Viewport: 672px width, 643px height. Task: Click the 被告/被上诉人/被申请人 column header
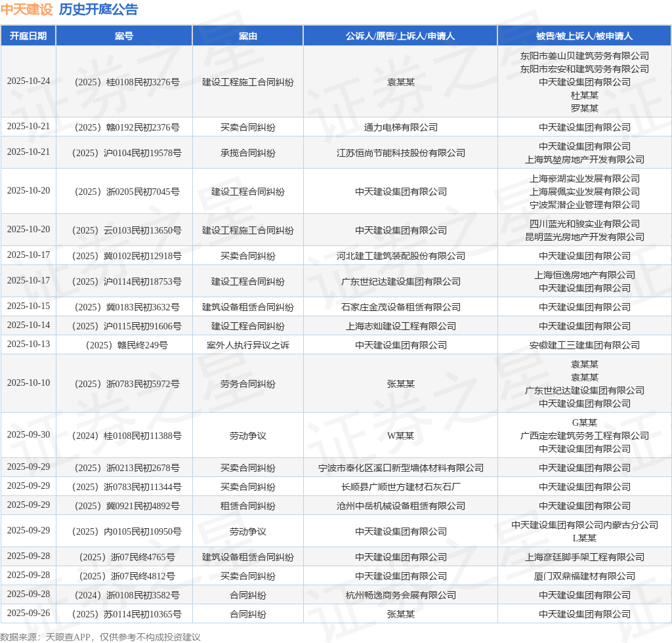coord(584,36)
